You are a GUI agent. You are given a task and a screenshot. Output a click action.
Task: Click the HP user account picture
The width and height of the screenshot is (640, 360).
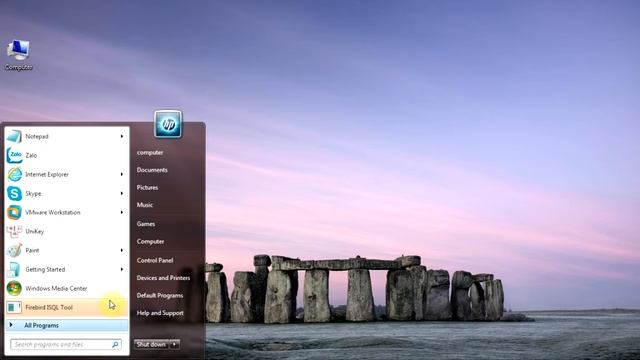pos(168,124)
